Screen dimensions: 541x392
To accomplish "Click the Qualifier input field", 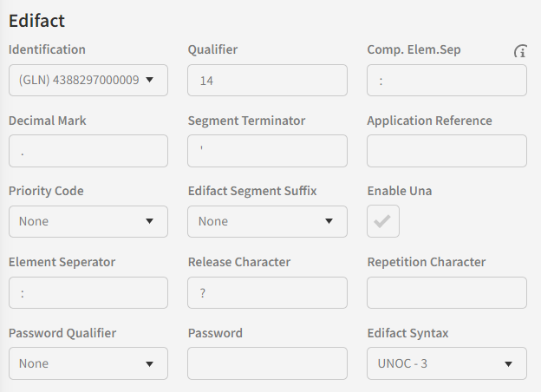I will coord(267,81).
